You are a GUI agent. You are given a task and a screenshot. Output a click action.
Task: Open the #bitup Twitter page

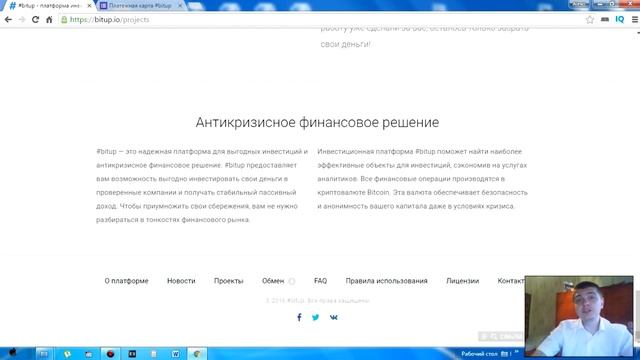click(x=316, y=317)
